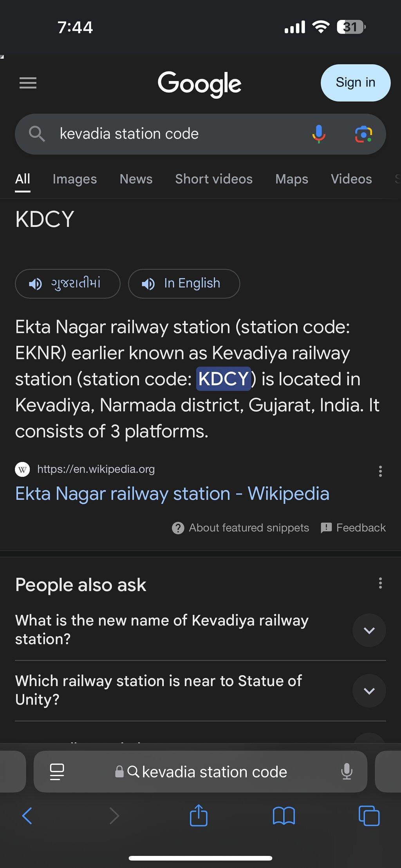
Task: Open Google Lens camera search
Action: [363, 134]
